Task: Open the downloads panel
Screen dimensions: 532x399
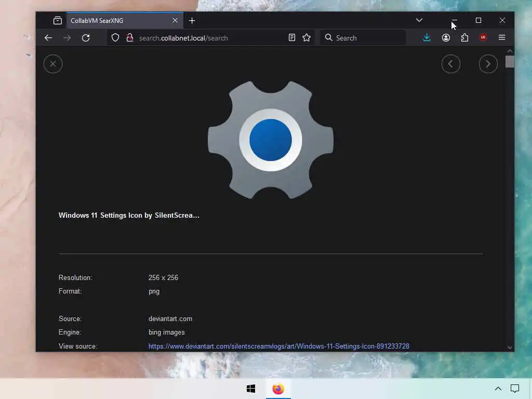Action: [427, 37]
